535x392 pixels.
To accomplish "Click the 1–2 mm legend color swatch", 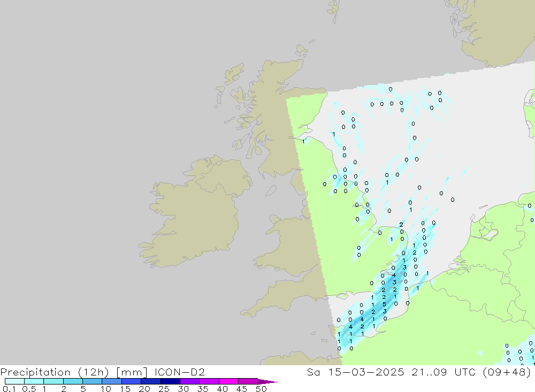I will (x=53, y=381).
